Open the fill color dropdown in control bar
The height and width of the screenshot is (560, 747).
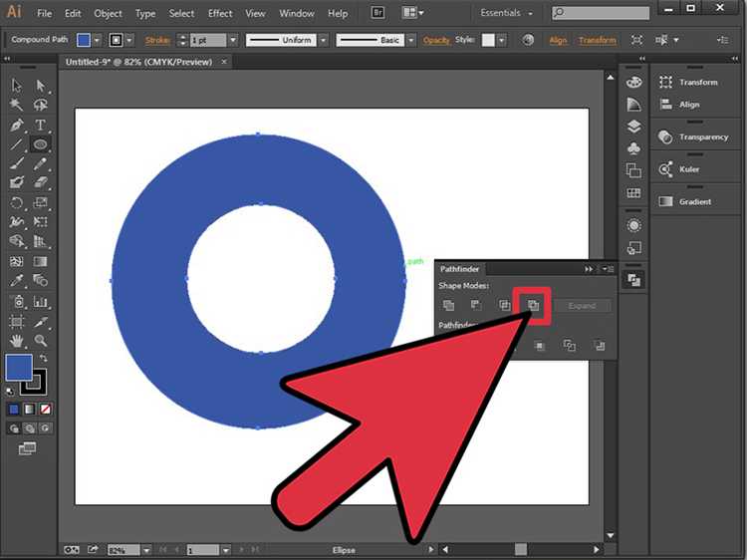(97, 40)
